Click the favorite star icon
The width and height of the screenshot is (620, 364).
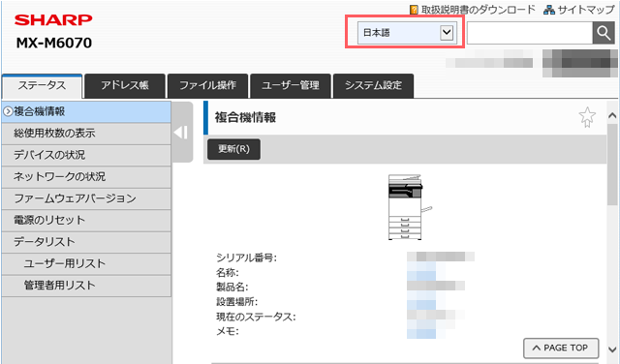587,117
